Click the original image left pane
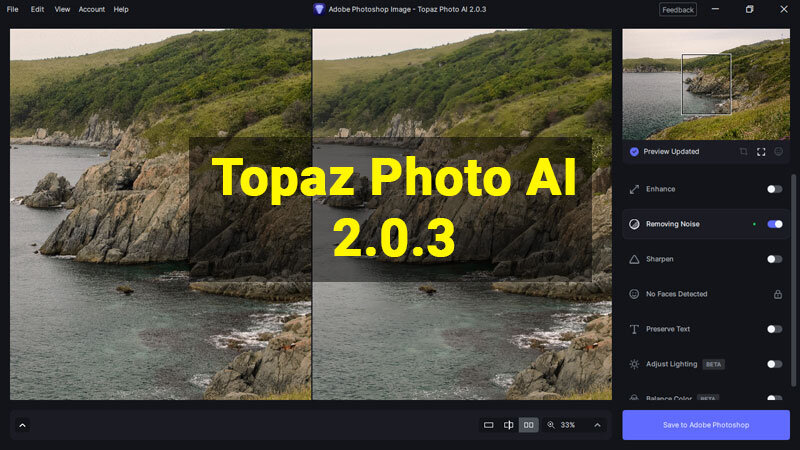The image size is (800, 450). click(x=161, y=214)
